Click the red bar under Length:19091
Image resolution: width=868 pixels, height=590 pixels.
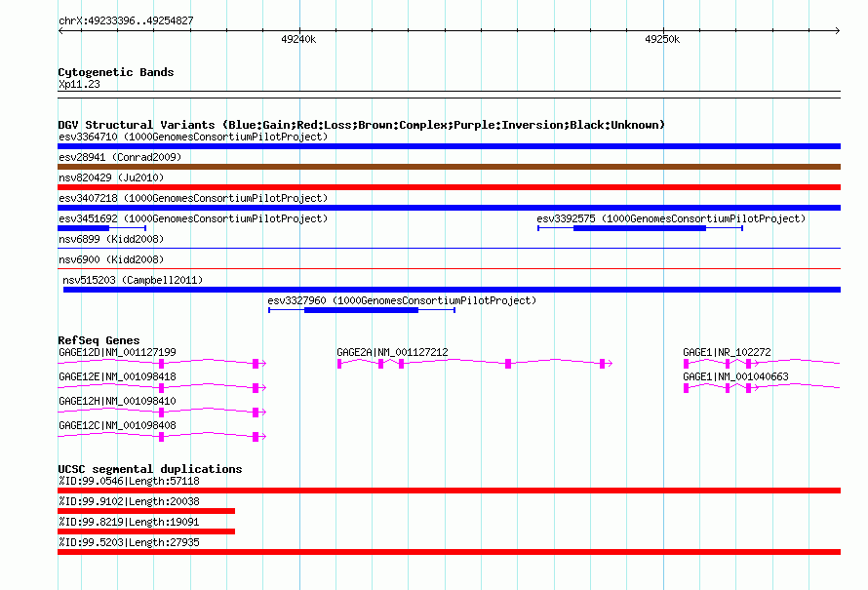point(146,531)
